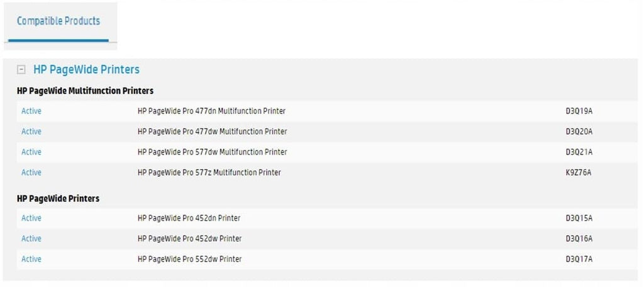Click Active link for PageWide Pro 477dw
Viewport: 644px width, 287px height.
point(31,132)
